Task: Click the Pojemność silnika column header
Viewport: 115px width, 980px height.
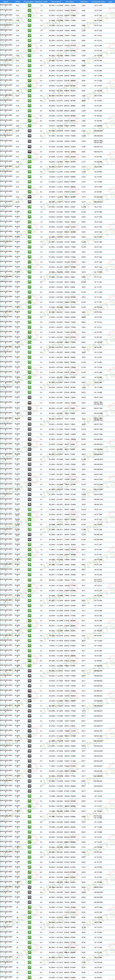Action: coord(41,1)
